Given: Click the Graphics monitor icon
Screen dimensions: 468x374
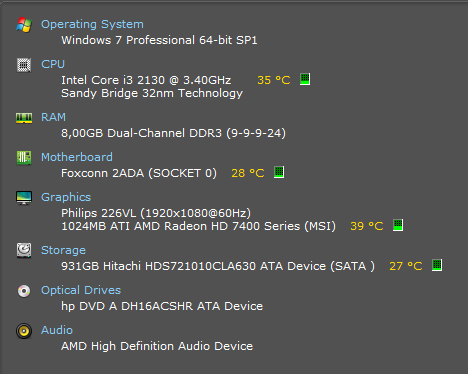Looking at the screenshot, I should [24, 197].
